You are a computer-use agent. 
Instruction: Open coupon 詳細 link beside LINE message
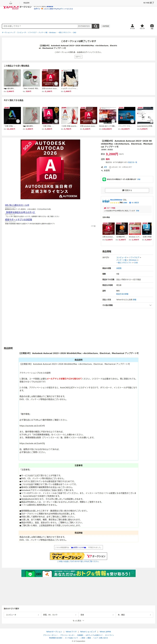pyautogui.click(x=139, y=179)
